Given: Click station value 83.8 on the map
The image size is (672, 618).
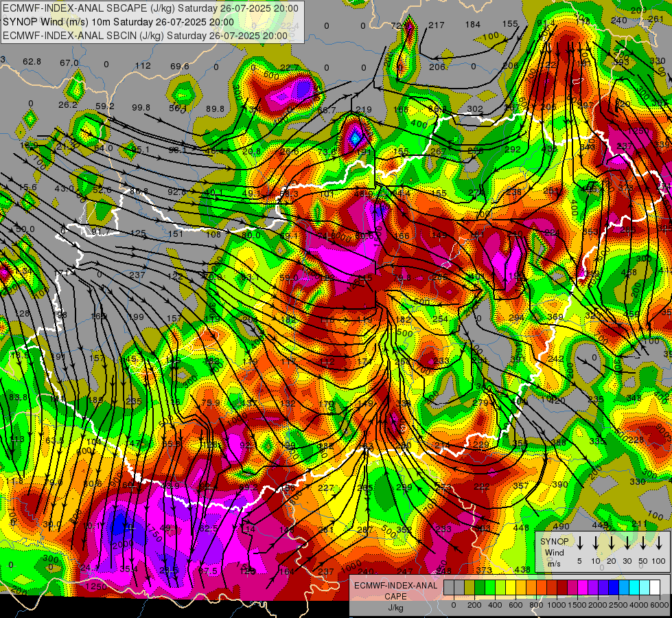Looking at the screenshot, I should coord(18,397).
